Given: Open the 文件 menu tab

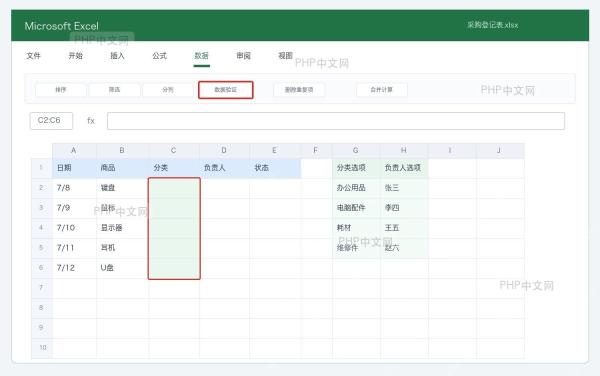Looking at the screenshot, I should 33,56.
